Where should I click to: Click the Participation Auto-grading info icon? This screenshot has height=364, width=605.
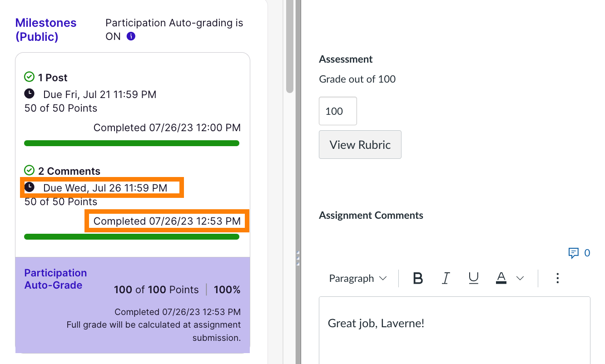pyautogui.click(x=131, y=37)
